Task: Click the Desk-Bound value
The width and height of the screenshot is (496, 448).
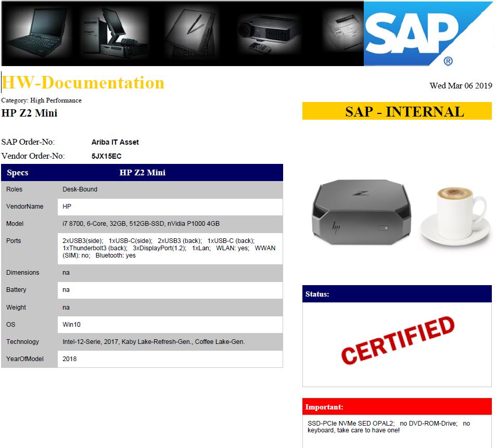Action: click(x=80, y=189)
